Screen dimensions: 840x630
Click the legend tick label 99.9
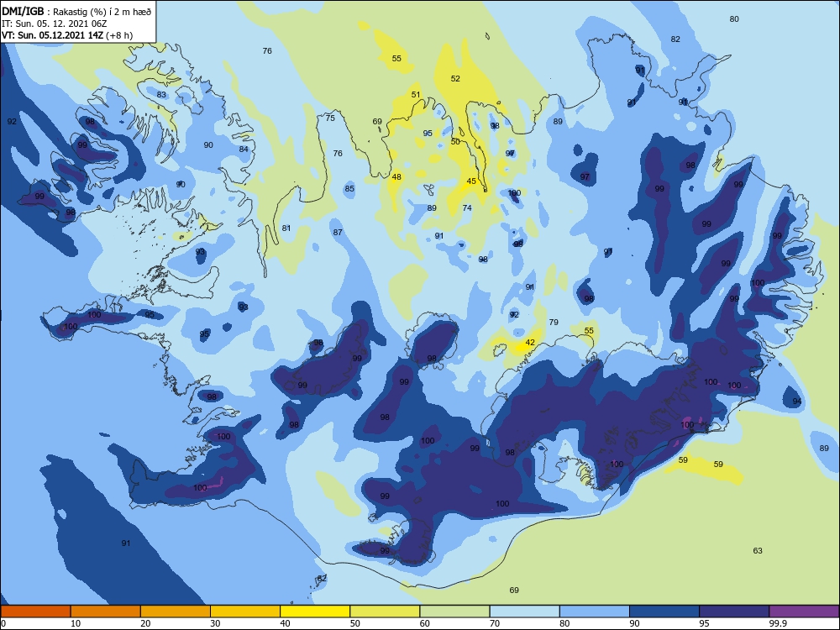(x=777, y=623)
